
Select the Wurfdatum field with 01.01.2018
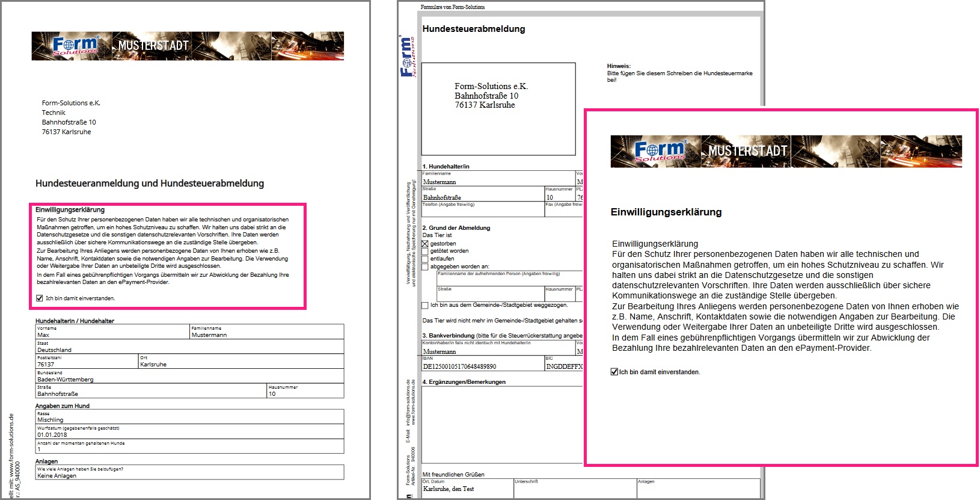click(189, 434)
